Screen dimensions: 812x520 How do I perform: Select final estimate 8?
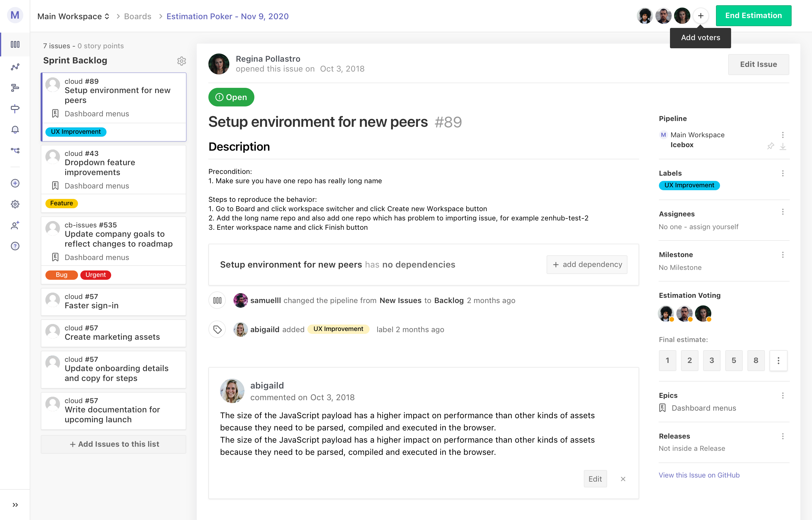click(x=756, y=361)
